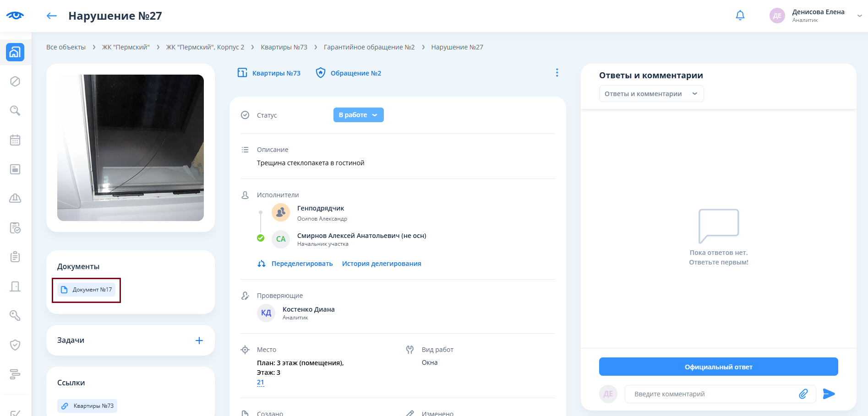Add a new task with plus icon
Viewport: 868px width, 416px height.
pos(199,340)
